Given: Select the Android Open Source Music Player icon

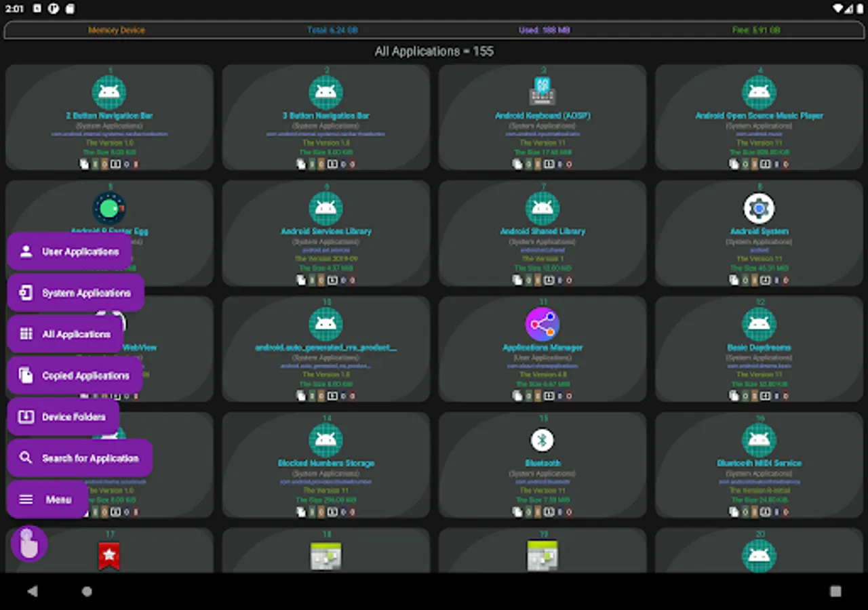Looking at the screenshot, I should click(759, 92).
